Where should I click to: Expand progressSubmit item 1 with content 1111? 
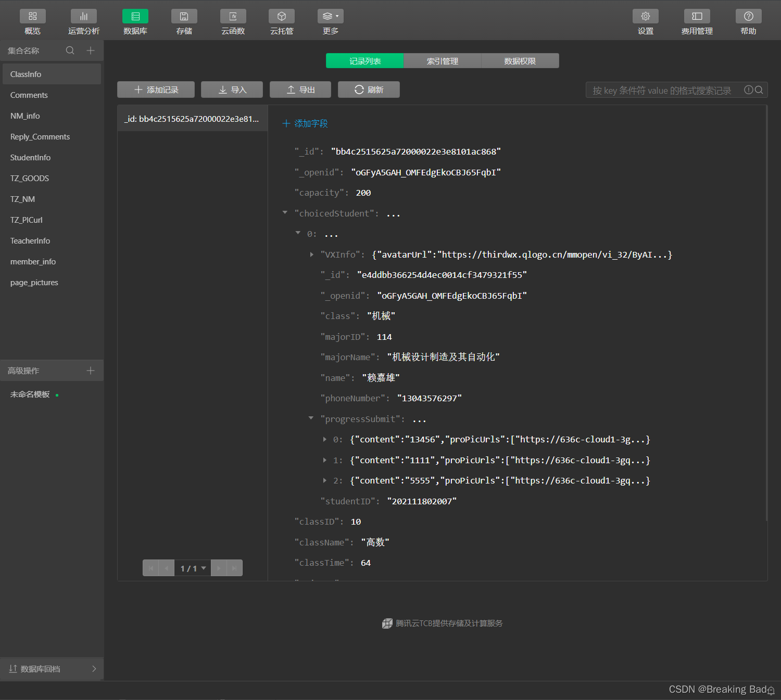(x=325, y=460)
